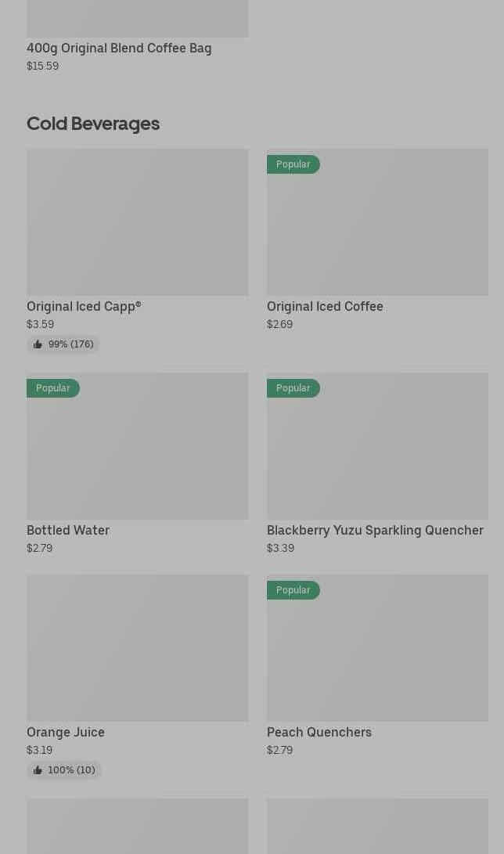This screenshot has height=854, width=504.
Task: Click the Popular badge on Peach Quenchers
Action: click(293, 590)
